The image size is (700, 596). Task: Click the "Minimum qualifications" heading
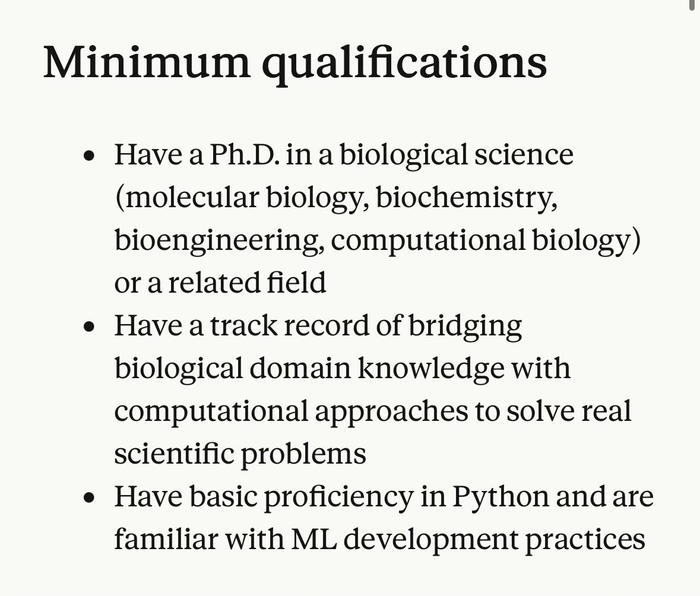295,64
